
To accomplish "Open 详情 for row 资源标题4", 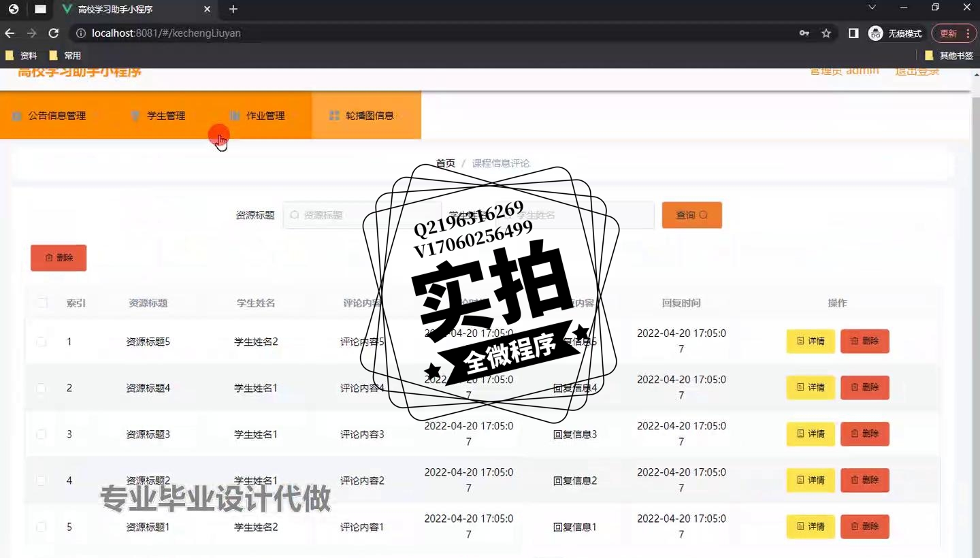I will [811, 388].
